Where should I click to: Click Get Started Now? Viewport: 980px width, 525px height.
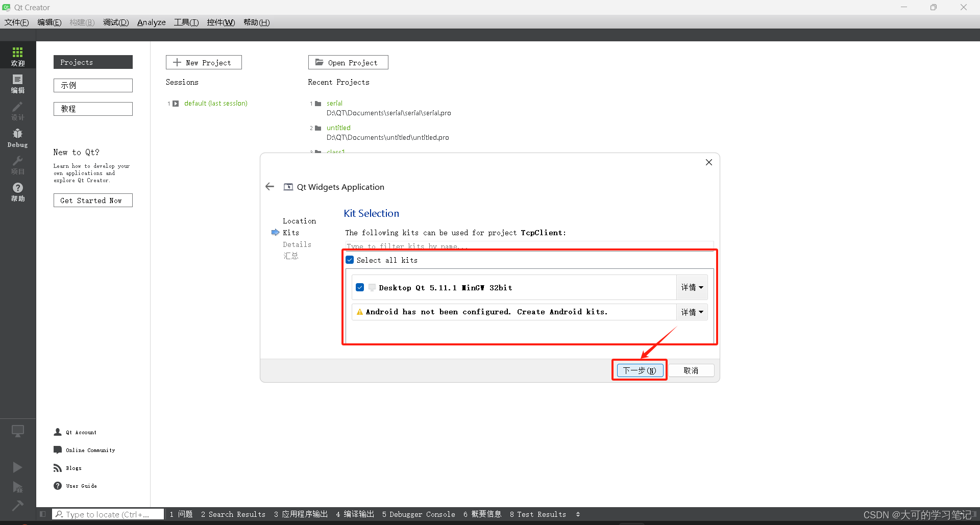[x=93, y=201]
